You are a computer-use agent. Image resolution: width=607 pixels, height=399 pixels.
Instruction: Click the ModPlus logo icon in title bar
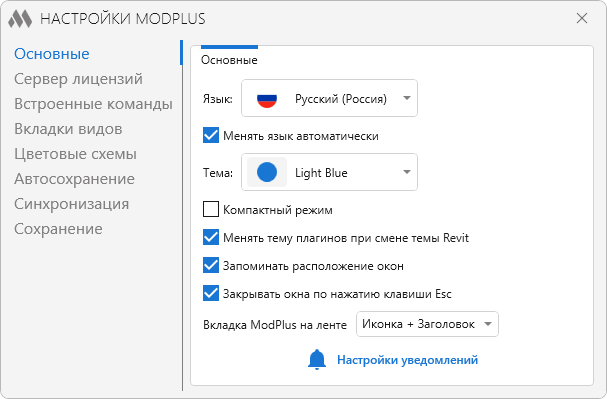coord(20,18)
